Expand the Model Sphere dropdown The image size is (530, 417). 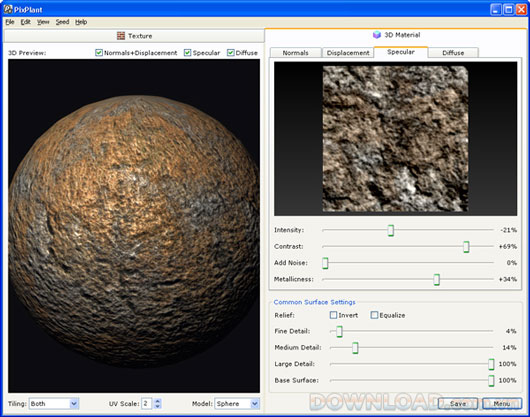(x=237, y=403)
